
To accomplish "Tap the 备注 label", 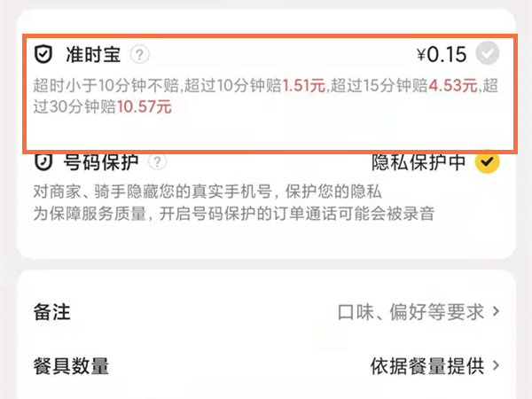I will pyautogui.click(x=52, y=312).
